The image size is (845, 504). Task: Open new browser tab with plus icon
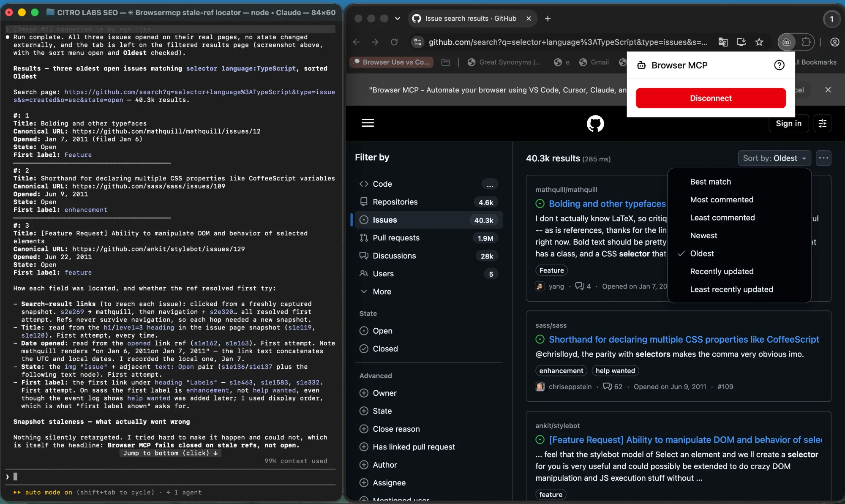[x=548, y=18]
